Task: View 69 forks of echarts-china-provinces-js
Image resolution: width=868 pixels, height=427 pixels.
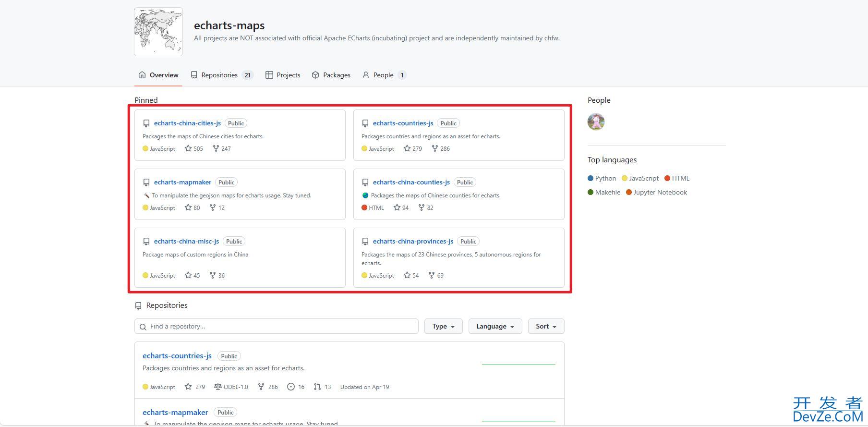Action: click(436, 275)
